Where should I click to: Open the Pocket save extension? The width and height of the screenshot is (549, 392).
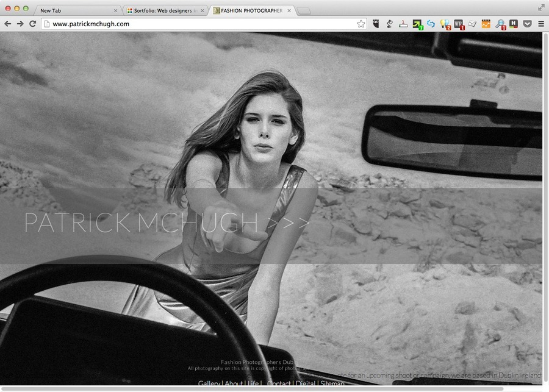(x=528, y=23)
